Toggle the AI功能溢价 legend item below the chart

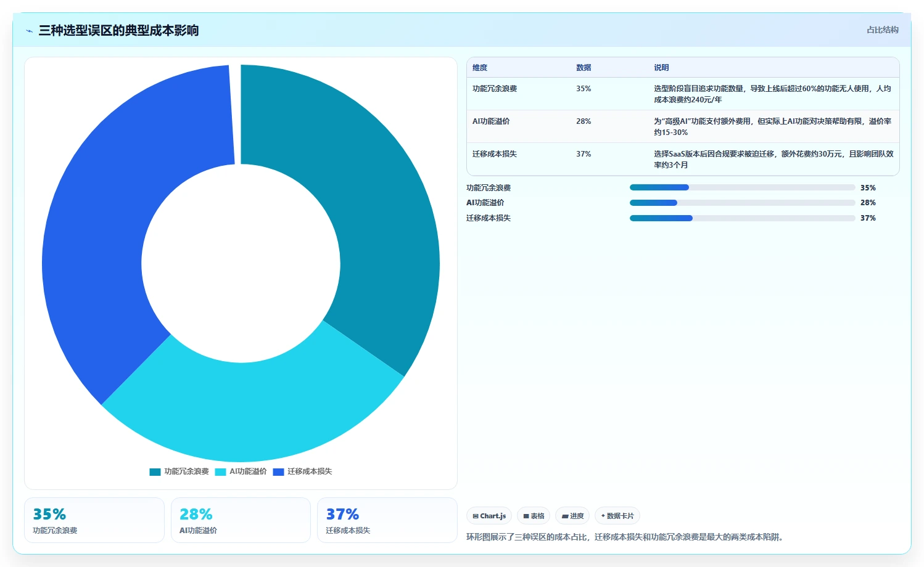tap(241, 471)
